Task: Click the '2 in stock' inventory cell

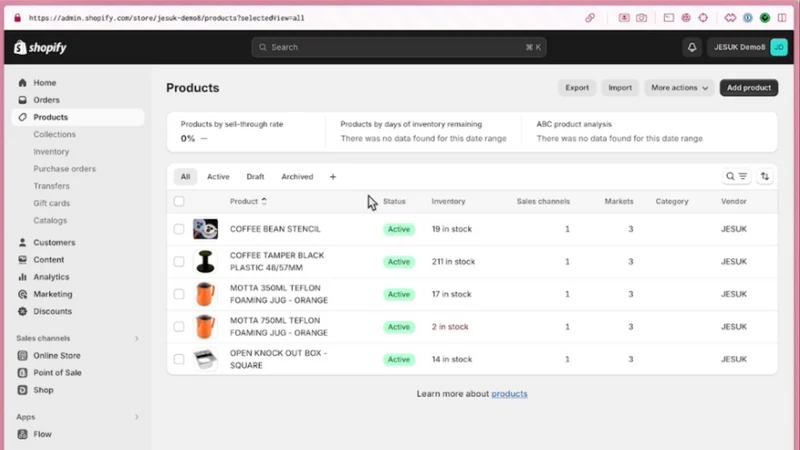Action: point(449,327)
